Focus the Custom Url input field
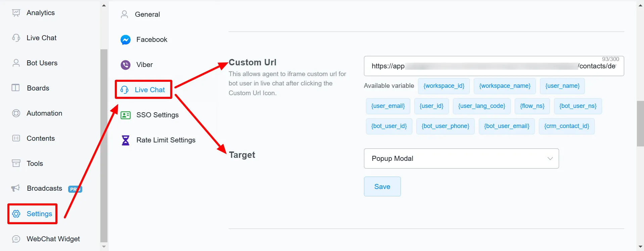This screenshot has height=251, width=644. (494, 66)
